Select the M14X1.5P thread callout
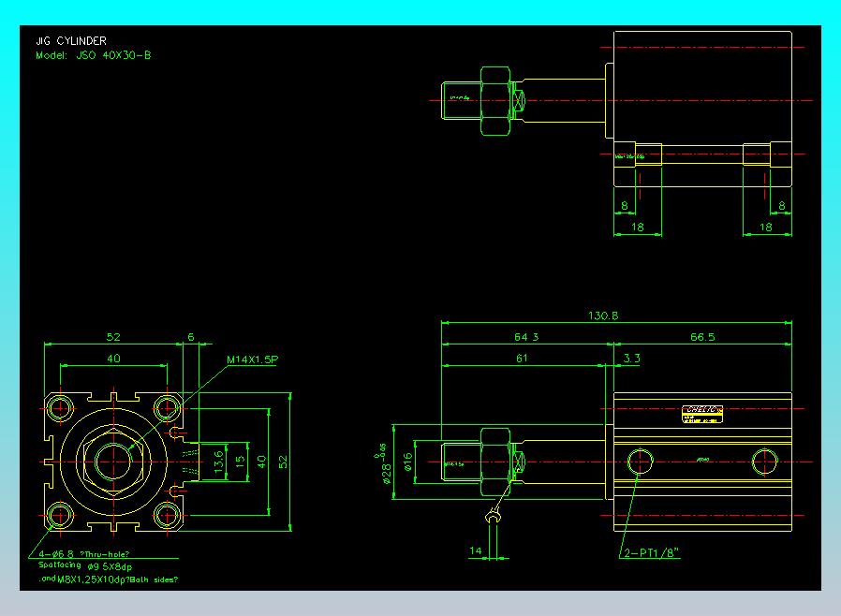 252,359
